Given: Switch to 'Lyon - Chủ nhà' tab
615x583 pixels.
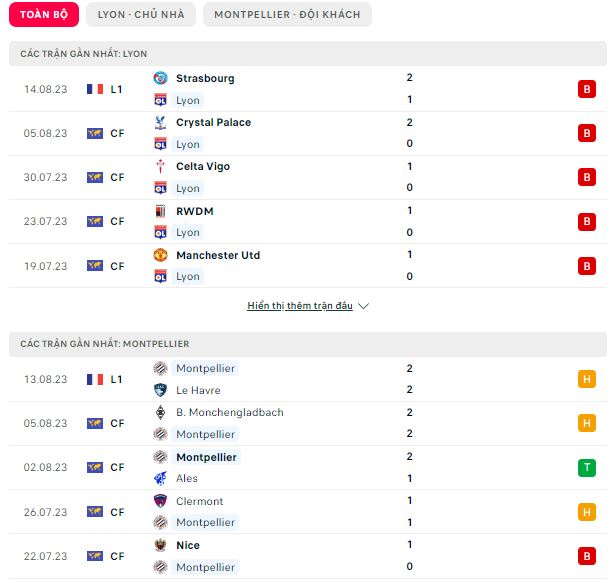Looking at the screenshot, I should coord(141,15).
